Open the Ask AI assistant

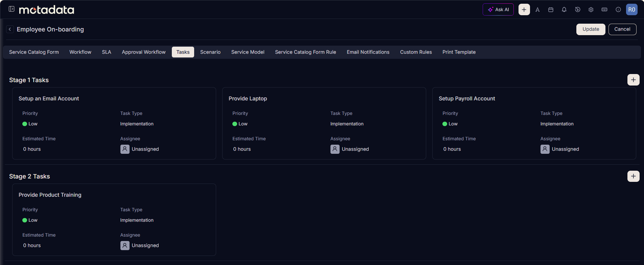(498, 9)
